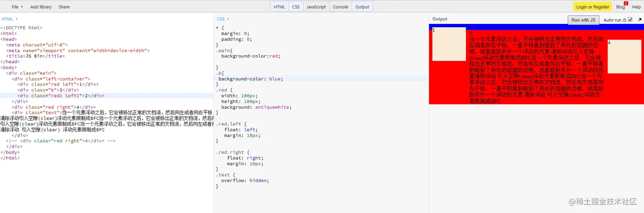Click the "background: antiquewhite;" CSS line
The image size is (644, 213).
tap(256, 107)
